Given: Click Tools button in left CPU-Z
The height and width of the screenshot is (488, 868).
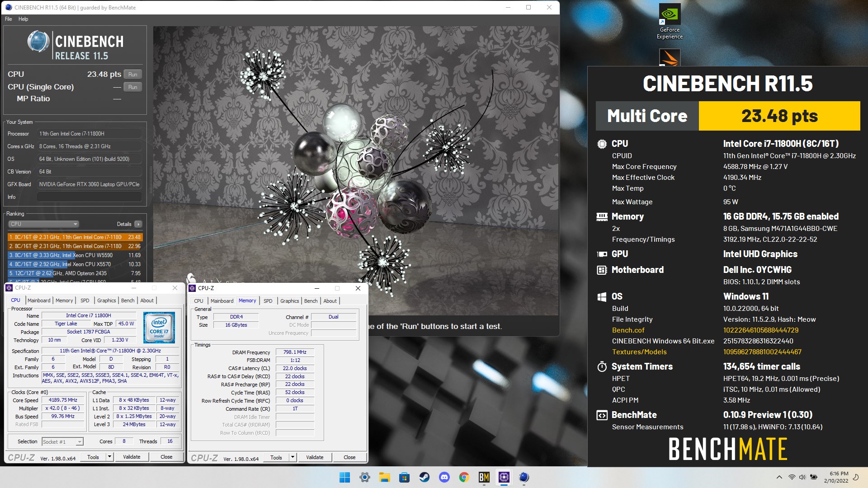Looking at the screenshot, I should pyautogui.click(x=93, y=457).
